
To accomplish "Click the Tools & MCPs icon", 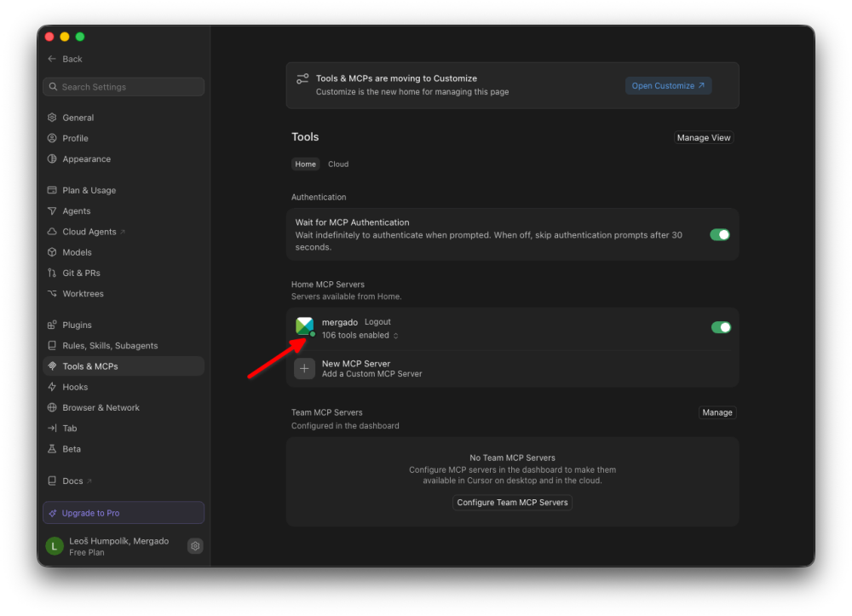I will pyautogui.click(x=52, y=366).
